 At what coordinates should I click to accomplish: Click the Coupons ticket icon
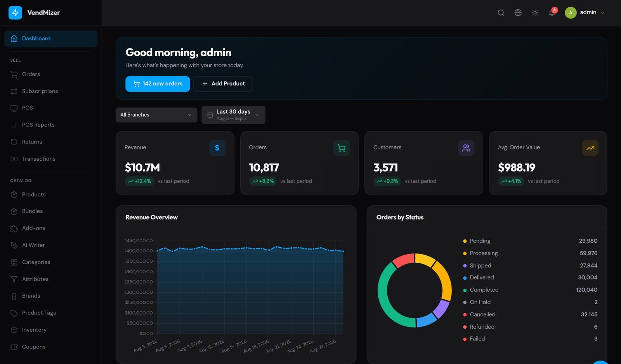tap(14, 347)
